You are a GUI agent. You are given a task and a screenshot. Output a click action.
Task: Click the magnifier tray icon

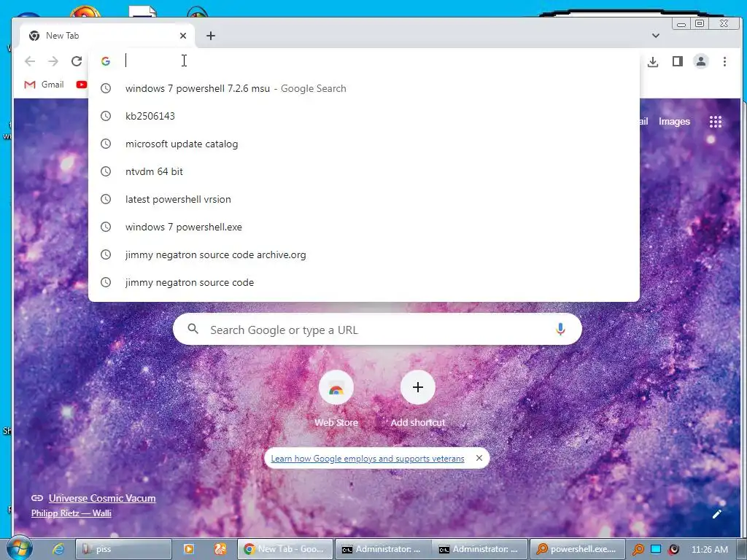click(x=638, y=549)
